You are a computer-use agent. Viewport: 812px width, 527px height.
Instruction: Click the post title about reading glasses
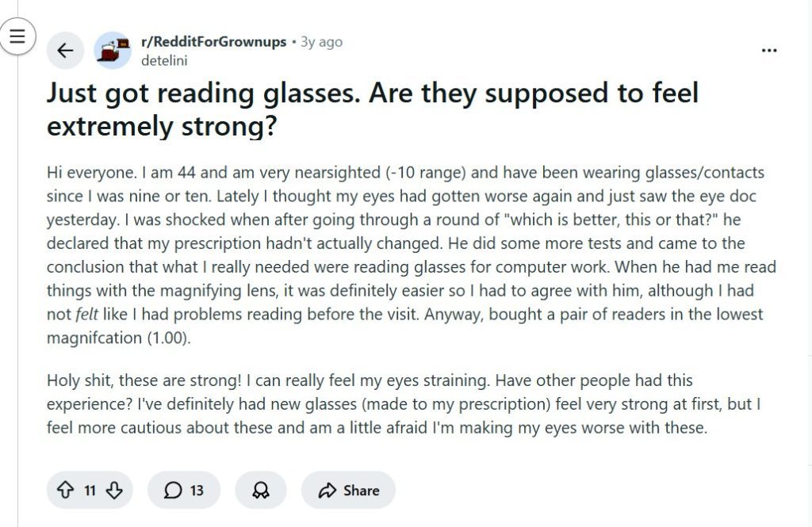coord(373,109)
